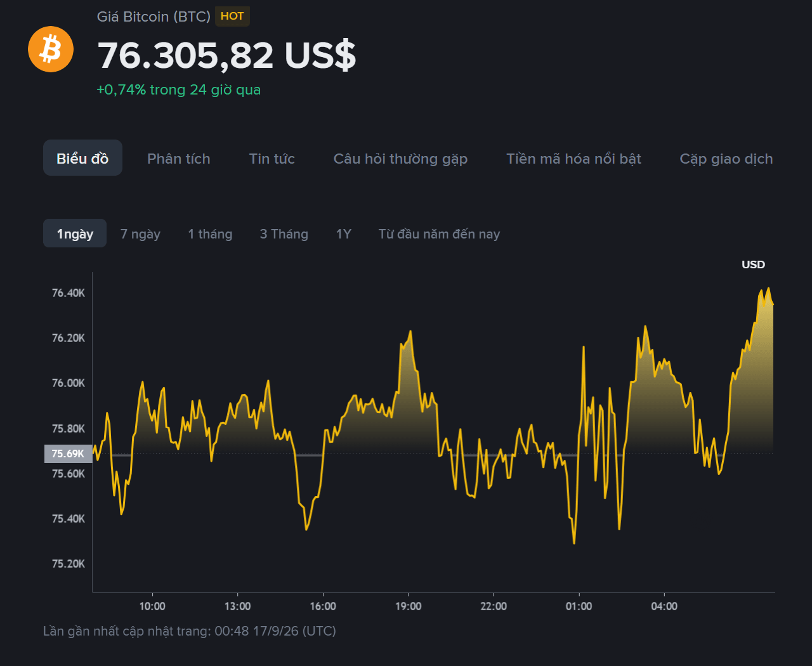This screenshot has width=812, height=666.
Task: Open the Cặp giao dịch tab
Action: pyautogui.click(x=726, y=159)
